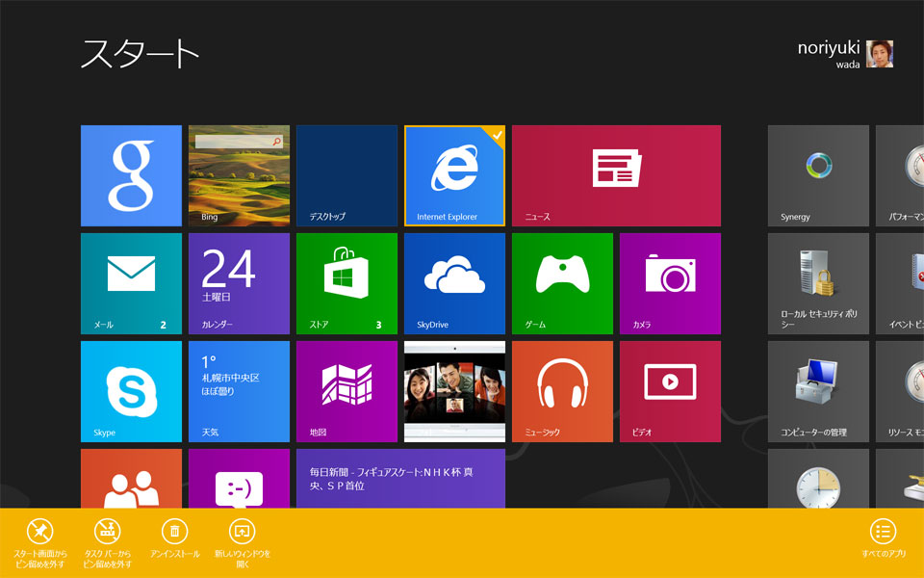
Task: Click the アンインストール button
Action: (x=175, y=539)
